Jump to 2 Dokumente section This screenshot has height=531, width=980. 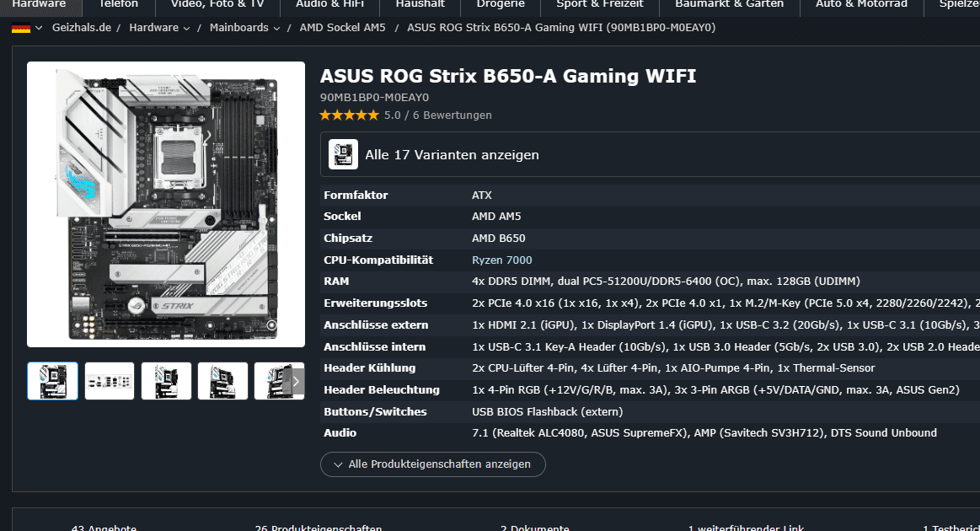point(534,528)
